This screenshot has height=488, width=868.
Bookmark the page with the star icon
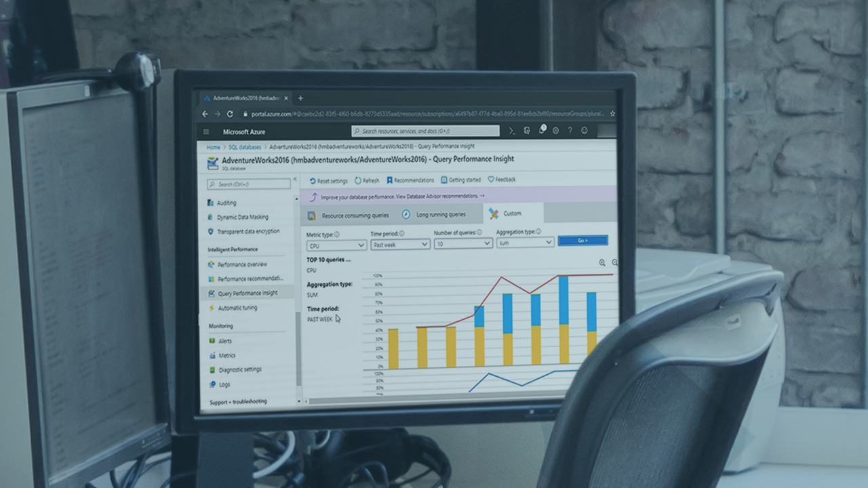tap(613, 114)
